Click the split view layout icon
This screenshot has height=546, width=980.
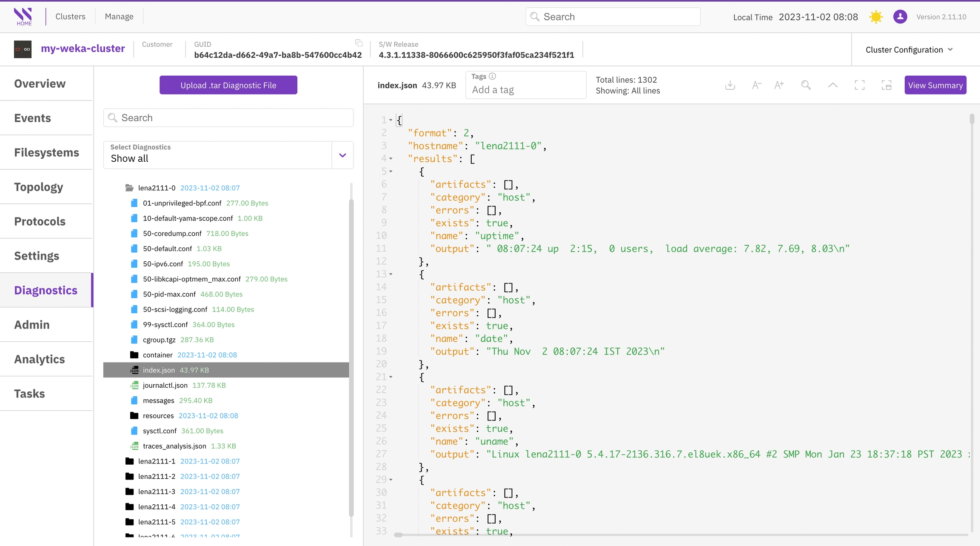pyautogui.click(x=886, y=85)
